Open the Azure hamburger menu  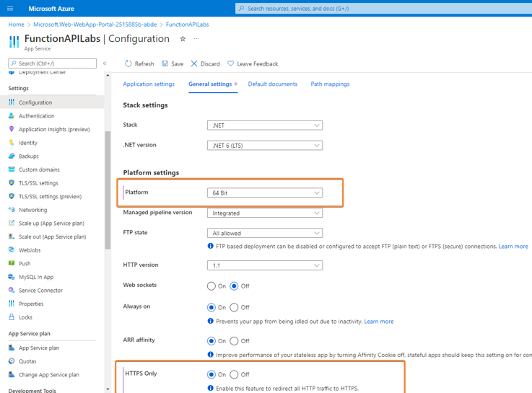click(x=10, y=9)
